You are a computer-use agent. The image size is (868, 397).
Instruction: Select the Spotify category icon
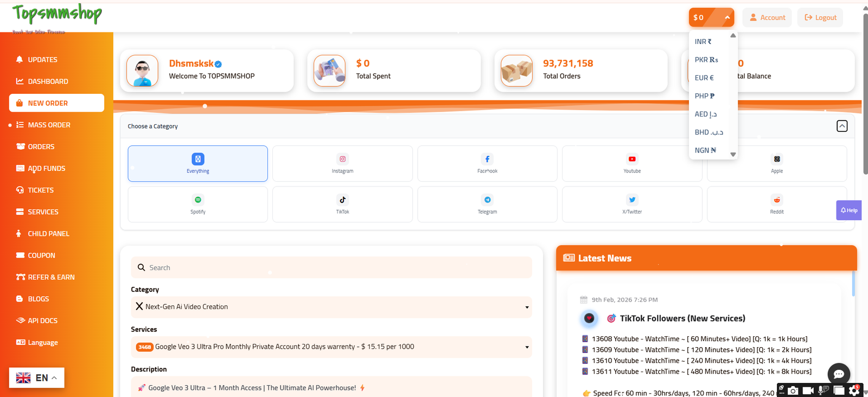point(198,200)
